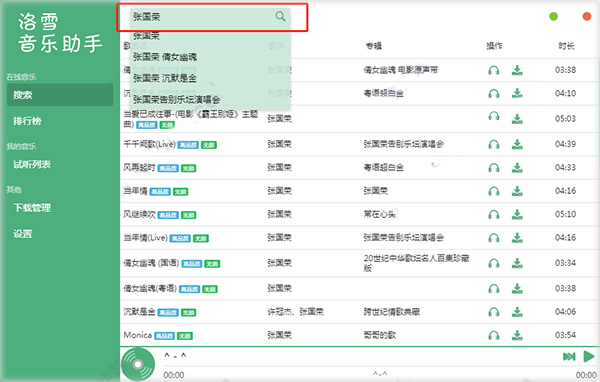Listen to Monica
The height and width of the screenshot is (382, 600).
pyautogui.click(x=494, y=336)
